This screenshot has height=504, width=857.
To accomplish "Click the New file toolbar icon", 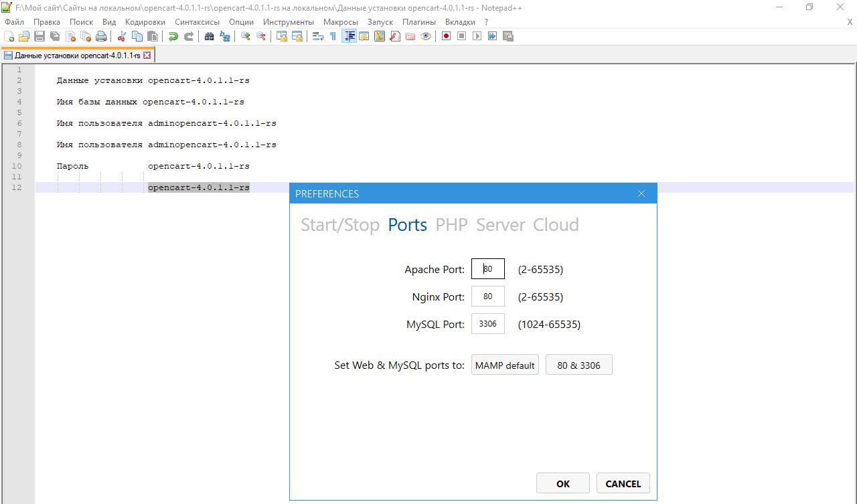I will 9,36.
